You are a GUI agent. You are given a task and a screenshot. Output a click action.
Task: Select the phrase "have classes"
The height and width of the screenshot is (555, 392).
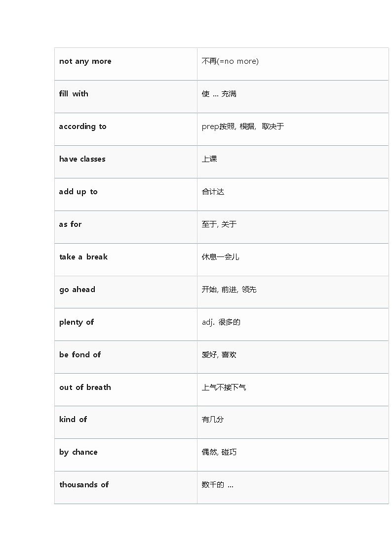82,159
